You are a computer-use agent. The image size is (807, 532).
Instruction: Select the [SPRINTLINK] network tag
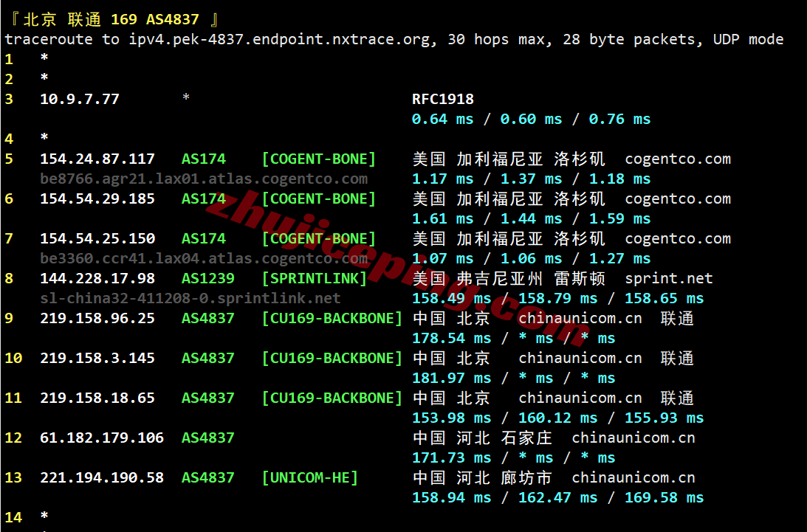[x=315, y=278]
